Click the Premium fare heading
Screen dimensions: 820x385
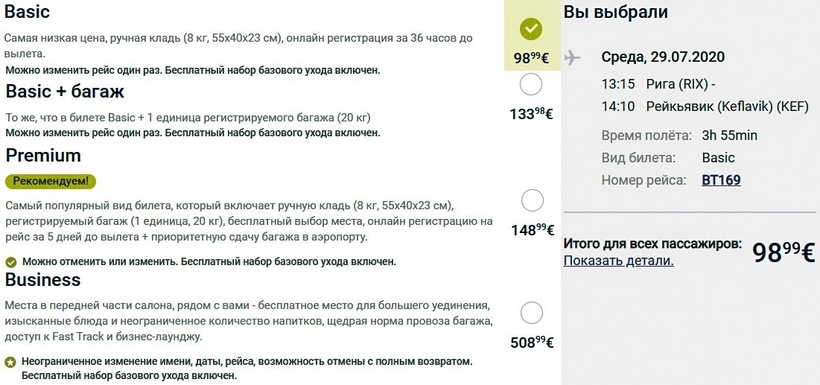43,155
